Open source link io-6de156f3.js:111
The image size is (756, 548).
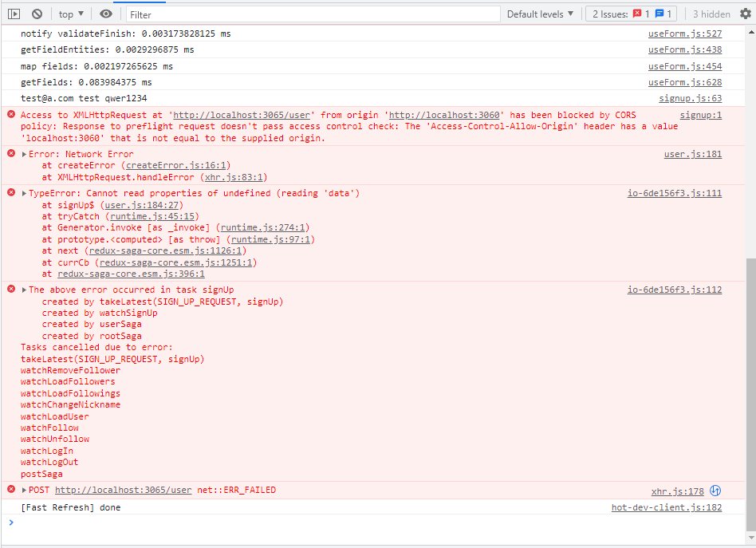click(675, 194)
